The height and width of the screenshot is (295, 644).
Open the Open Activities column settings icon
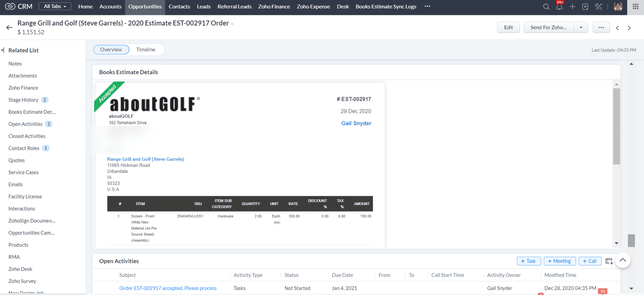coord(609,261)
